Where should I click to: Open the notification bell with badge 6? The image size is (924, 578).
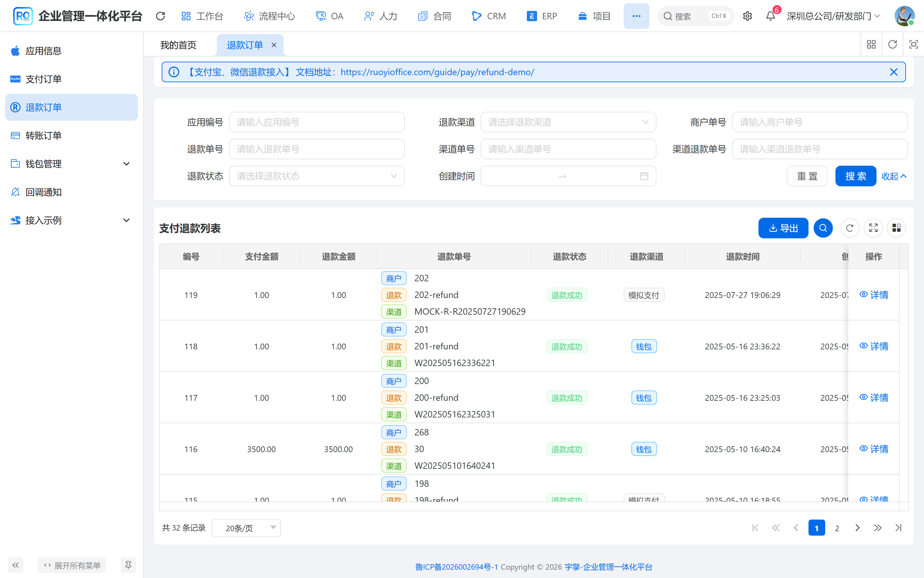point(771,16)
